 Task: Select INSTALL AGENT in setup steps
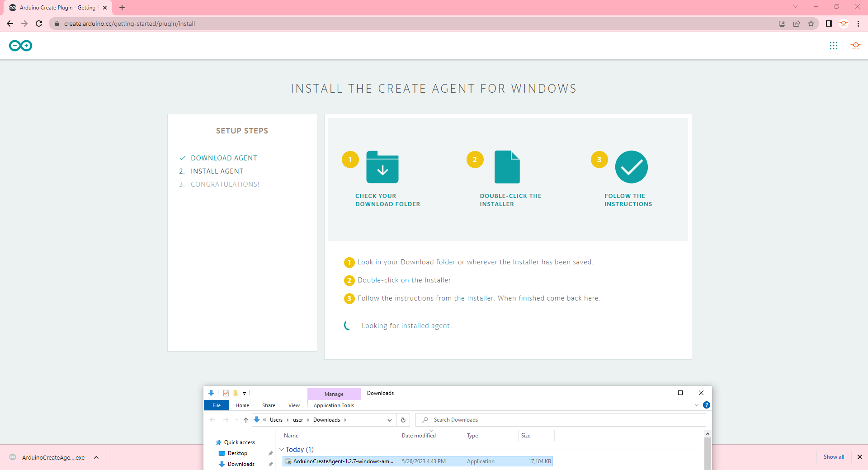(x=217, y=171)
